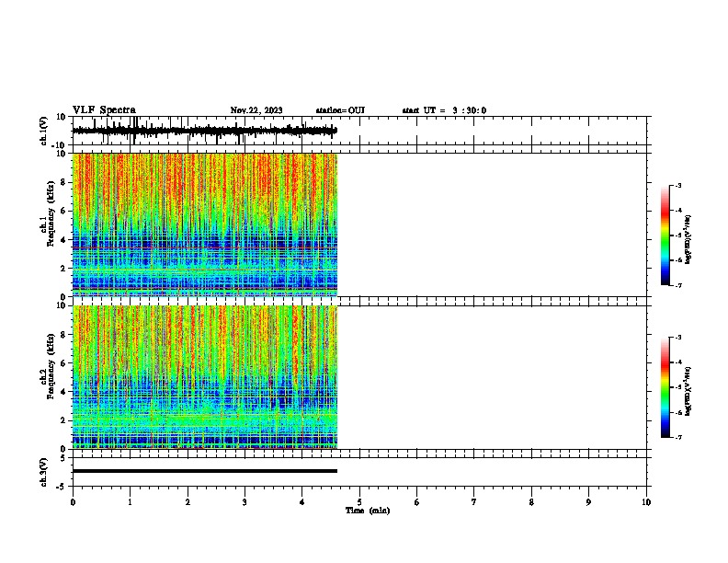The height and width of the screenshot is (563, 728).
Task: Click the "4" kHz tick on ch.2 frequency axis
Action: 63,392
